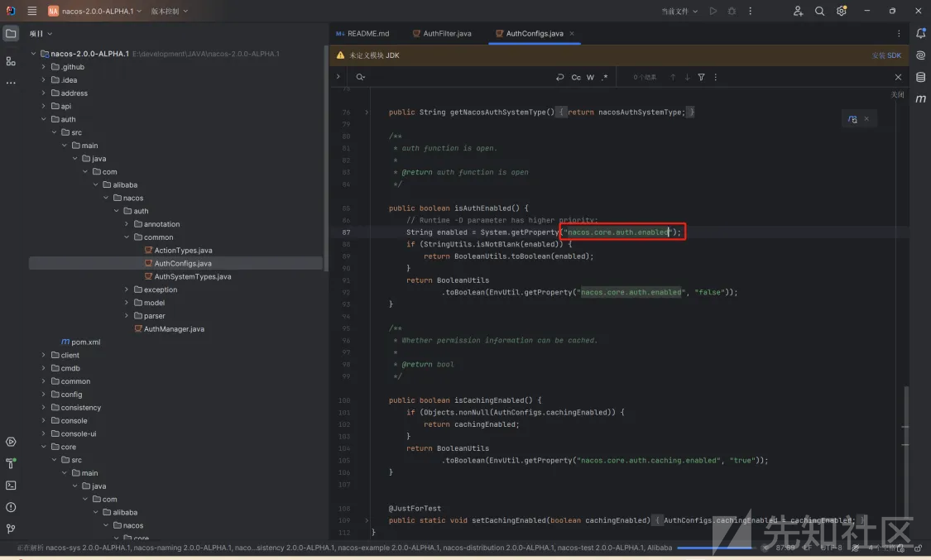Run the current file
The width and height of the screenshot is (931, 560).
click(713, 11)
